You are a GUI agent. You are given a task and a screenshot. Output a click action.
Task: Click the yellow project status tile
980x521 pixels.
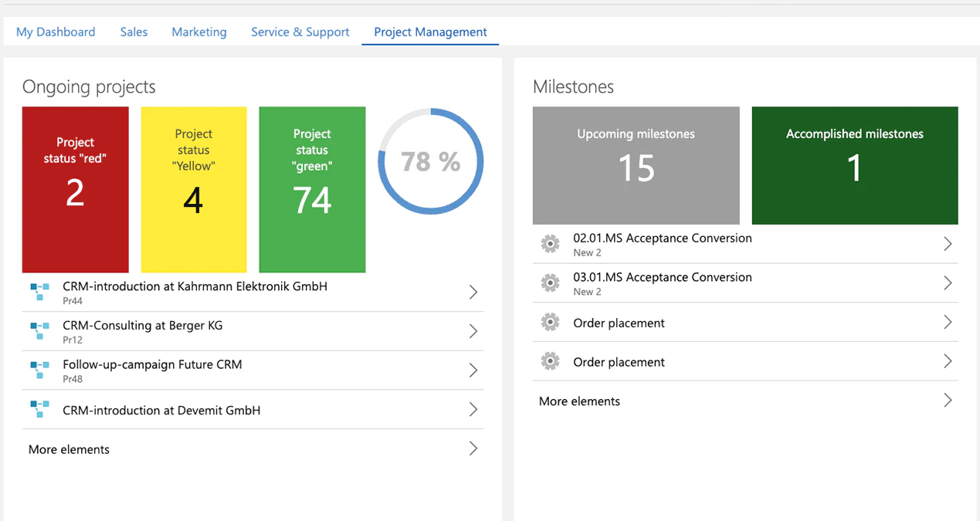(194, 190)
